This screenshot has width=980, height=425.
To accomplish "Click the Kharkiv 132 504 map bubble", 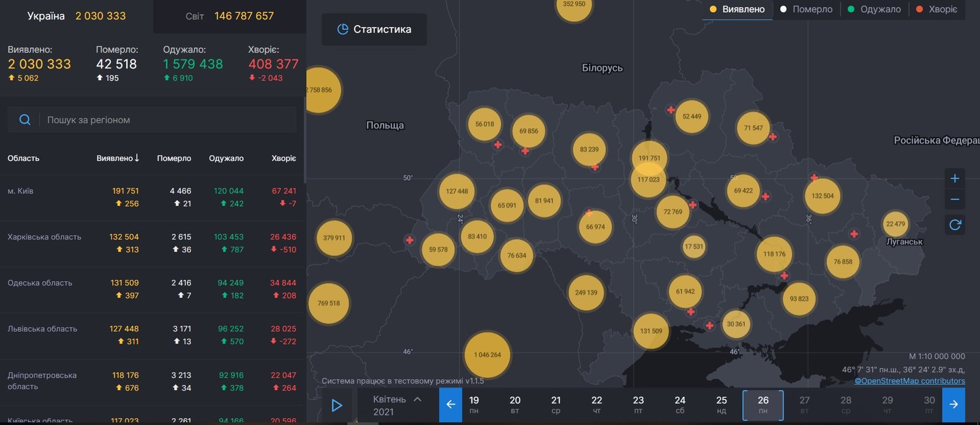I will pyautogui.click(x=822, y=196).
